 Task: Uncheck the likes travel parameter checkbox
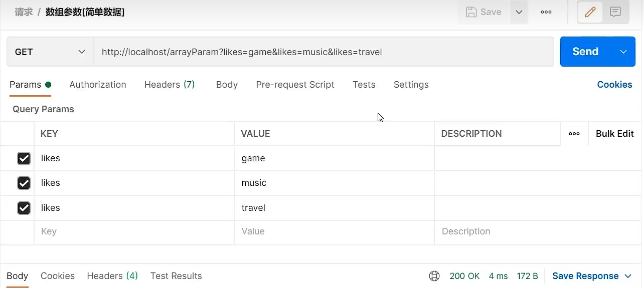pyautogui.click(x=24, y=208)
